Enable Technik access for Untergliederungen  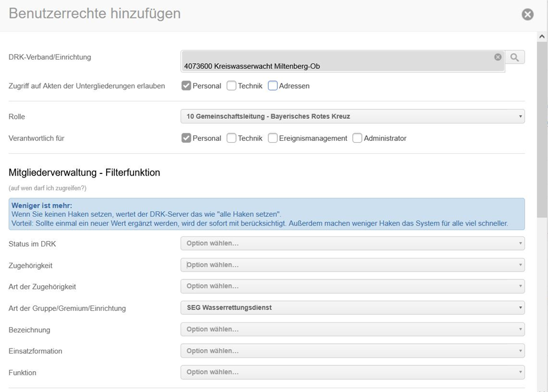coord(231,86)
